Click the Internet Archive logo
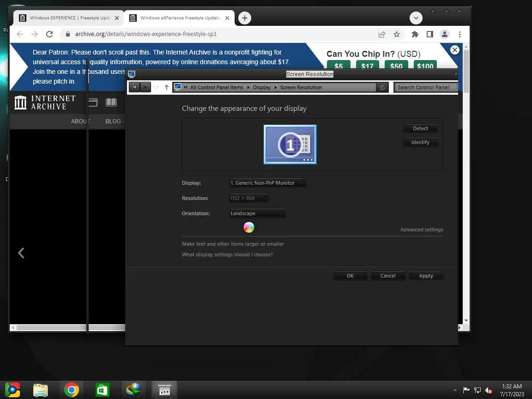Image resolution: width=532 pixels, height=399 pixels. pos(45,103)
